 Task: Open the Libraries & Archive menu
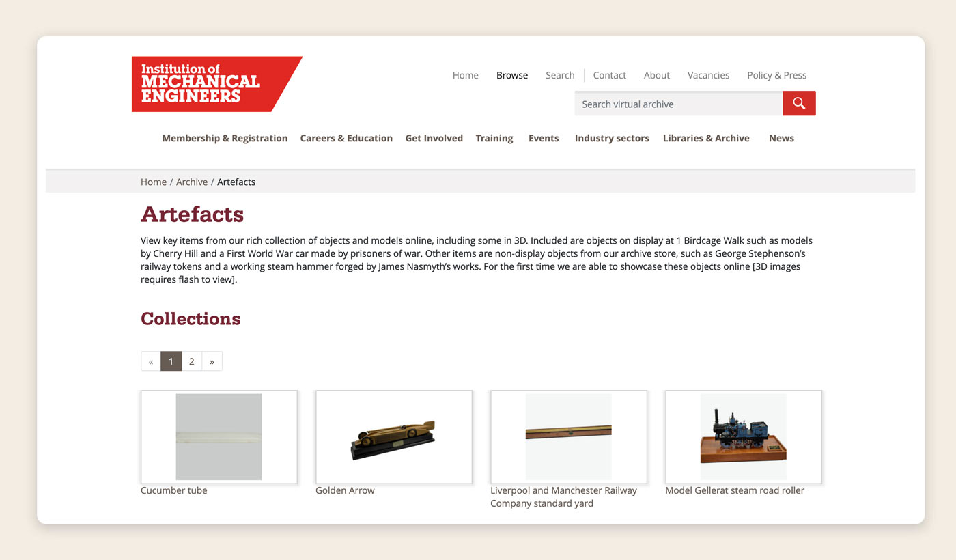point(706,138)
